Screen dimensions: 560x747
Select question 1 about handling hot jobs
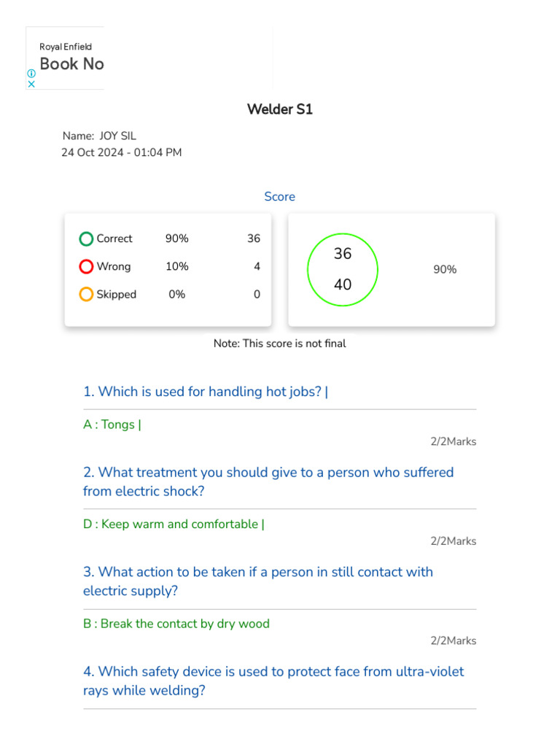(206, 392)
